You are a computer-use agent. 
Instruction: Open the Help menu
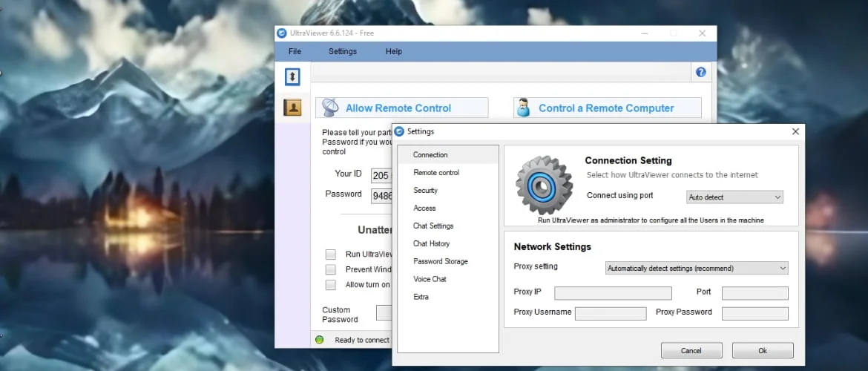tap(394, 51)
